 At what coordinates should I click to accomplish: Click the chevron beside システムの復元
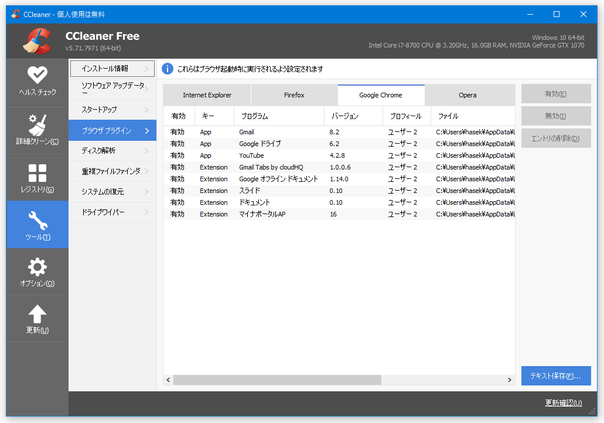(x=147, y=192)
